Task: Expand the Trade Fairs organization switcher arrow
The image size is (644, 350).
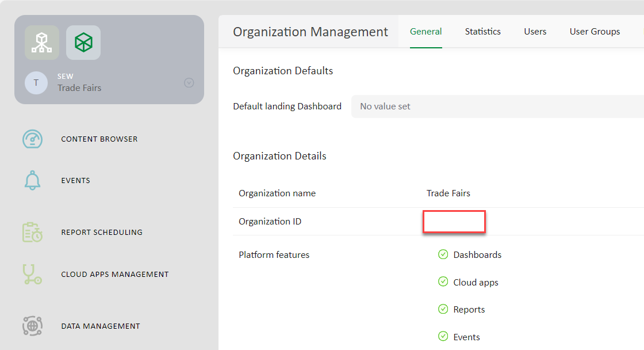Action: [x=189, y=83]
